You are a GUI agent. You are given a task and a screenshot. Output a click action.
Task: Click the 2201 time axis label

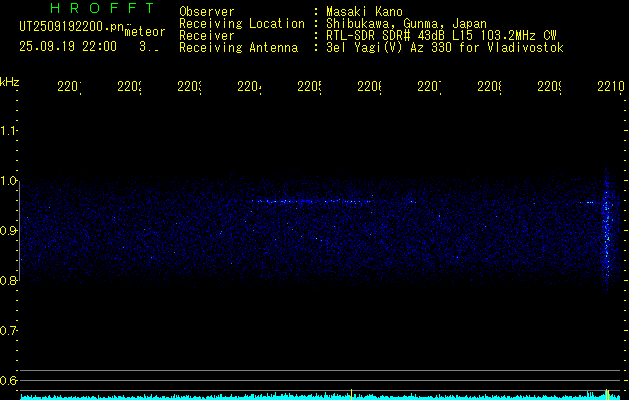pos(69,87)
